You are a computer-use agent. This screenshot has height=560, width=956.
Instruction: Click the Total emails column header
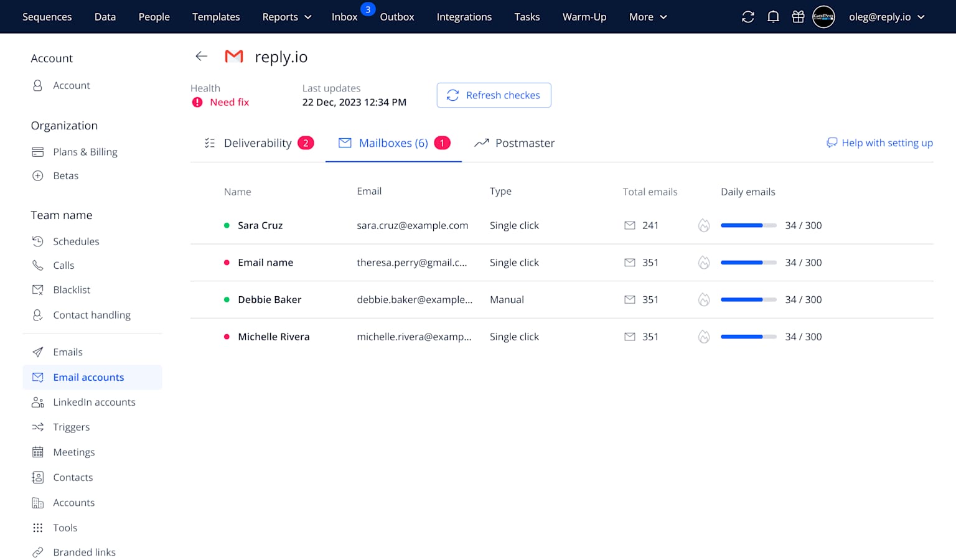pyautogui.click(x=650, y=192)
